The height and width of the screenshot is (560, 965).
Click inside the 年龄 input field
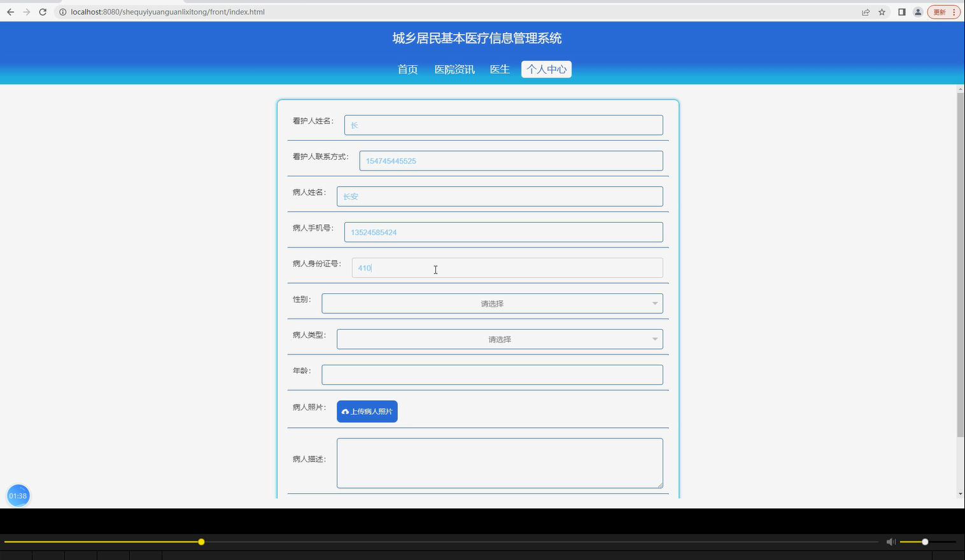pos(491,374)
